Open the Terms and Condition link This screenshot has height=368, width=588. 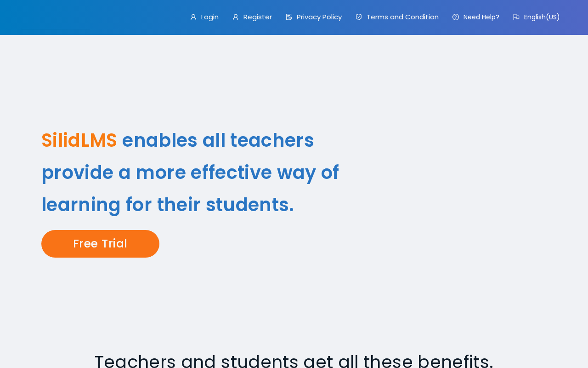pos(402,17)
